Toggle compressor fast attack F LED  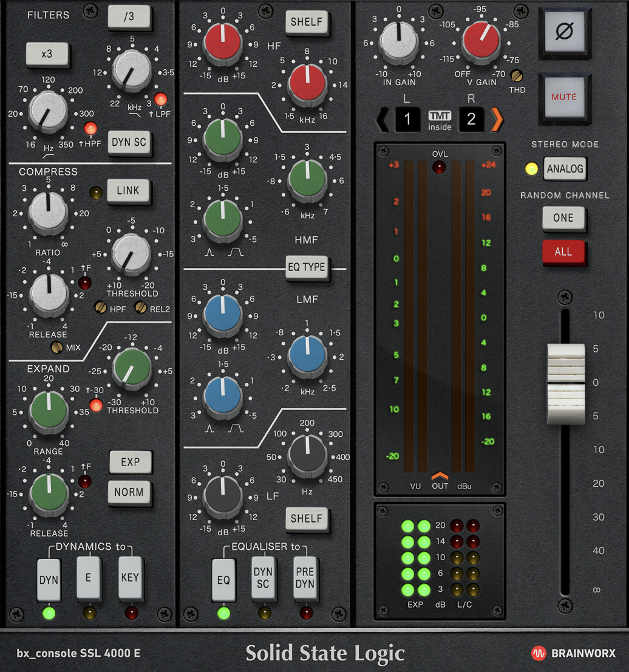pyautogui.click(x=85, y=283)
